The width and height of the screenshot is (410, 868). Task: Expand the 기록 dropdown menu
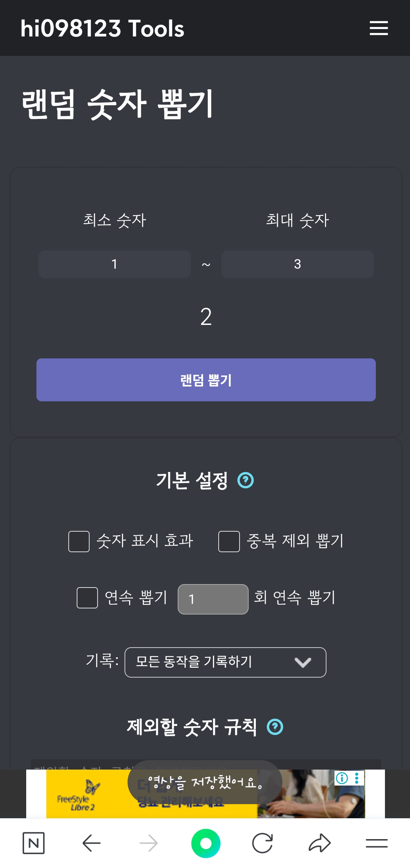point(225,662)
